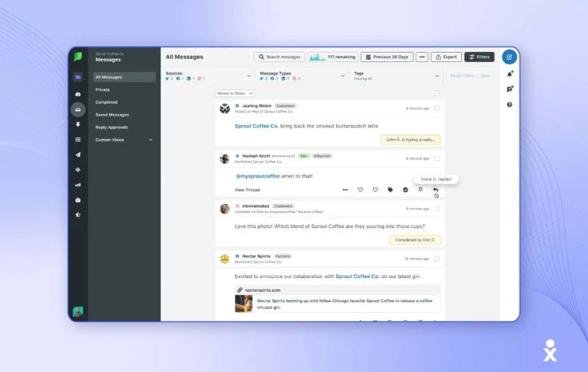The image size is (588, 372).
Task: Check the minniemakes message checkbox
Action: coord(437,209)
